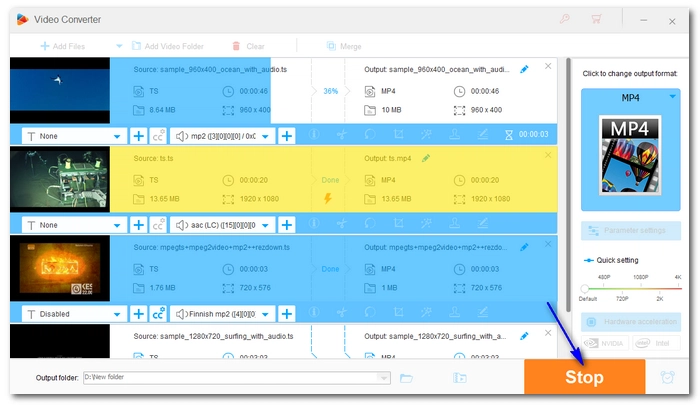The image size is (700, 405).
Task: Click CC subtitle settings for mpegts file
Action: click(x=158, y=313)
